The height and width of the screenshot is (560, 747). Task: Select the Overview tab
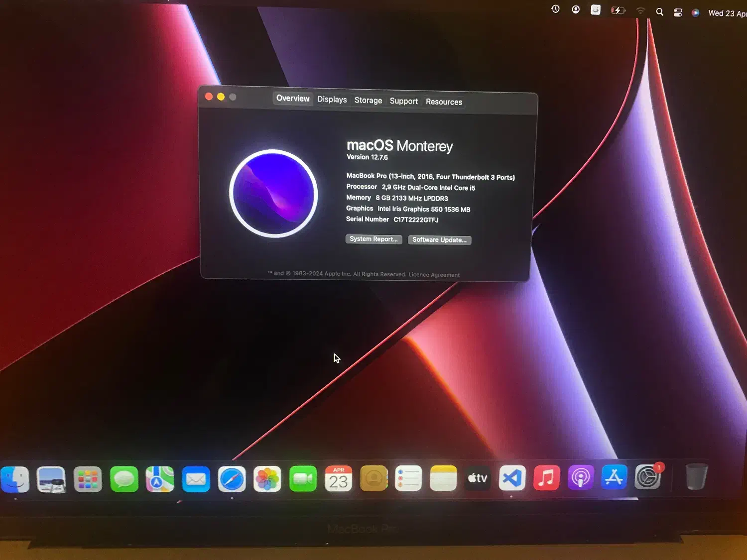293,99
